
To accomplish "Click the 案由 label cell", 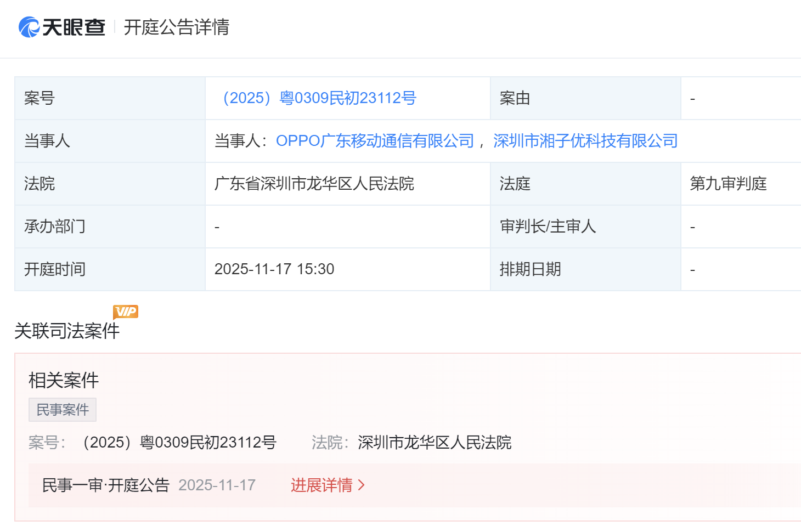I will [585, 98].
